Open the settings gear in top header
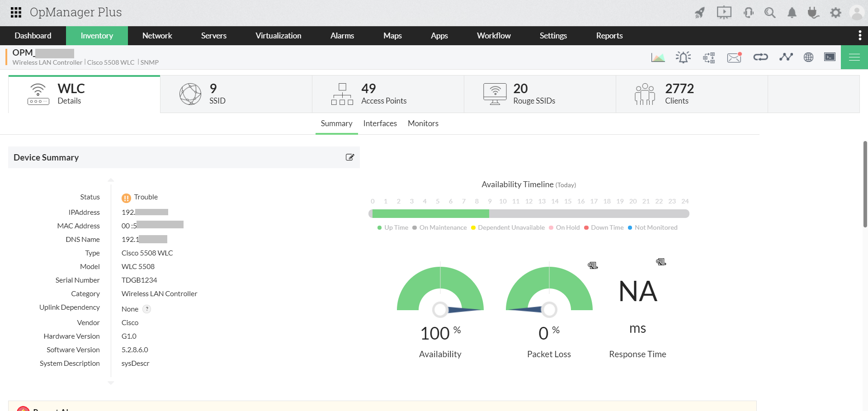 (836, 13)
